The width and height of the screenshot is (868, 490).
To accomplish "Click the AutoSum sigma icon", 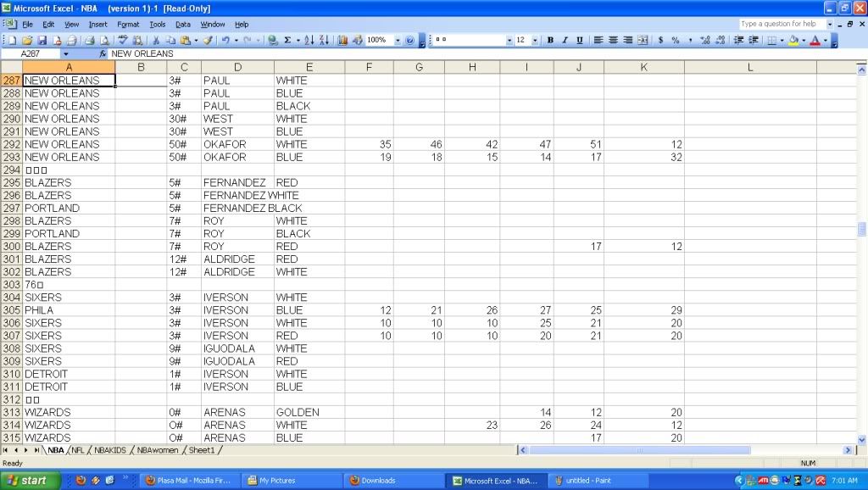I will coord(287,41).
